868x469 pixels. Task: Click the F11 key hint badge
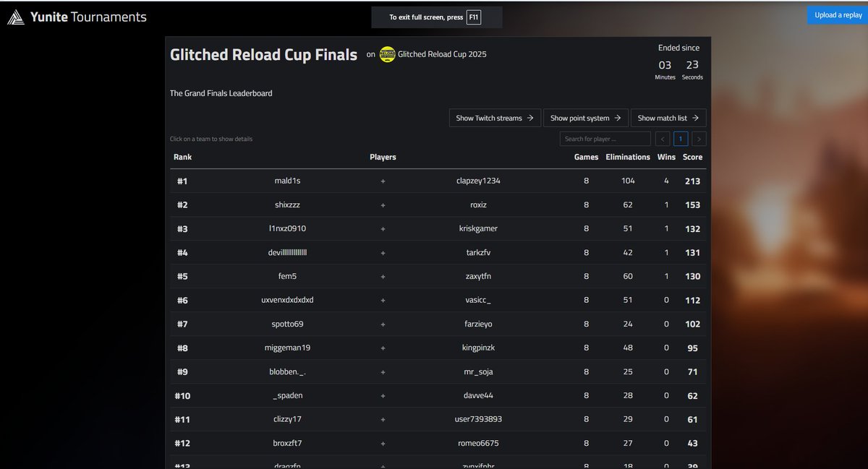click(473, 17)
